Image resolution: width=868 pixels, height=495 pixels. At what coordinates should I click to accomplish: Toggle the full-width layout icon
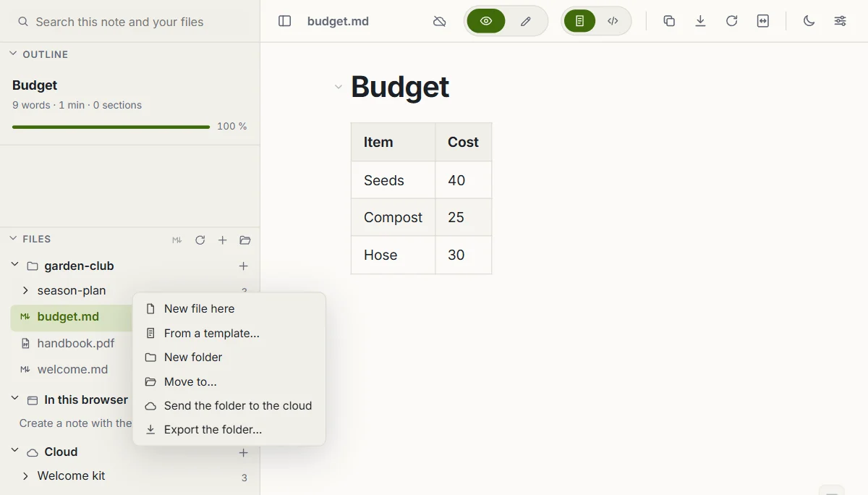763,21
